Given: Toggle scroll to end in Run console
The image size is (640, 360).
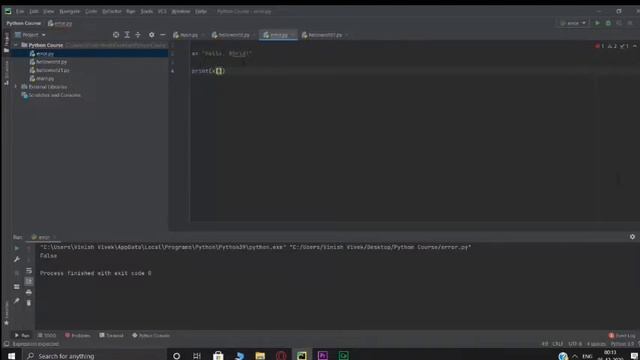Looking at the screenshot, I should [29, 281].
